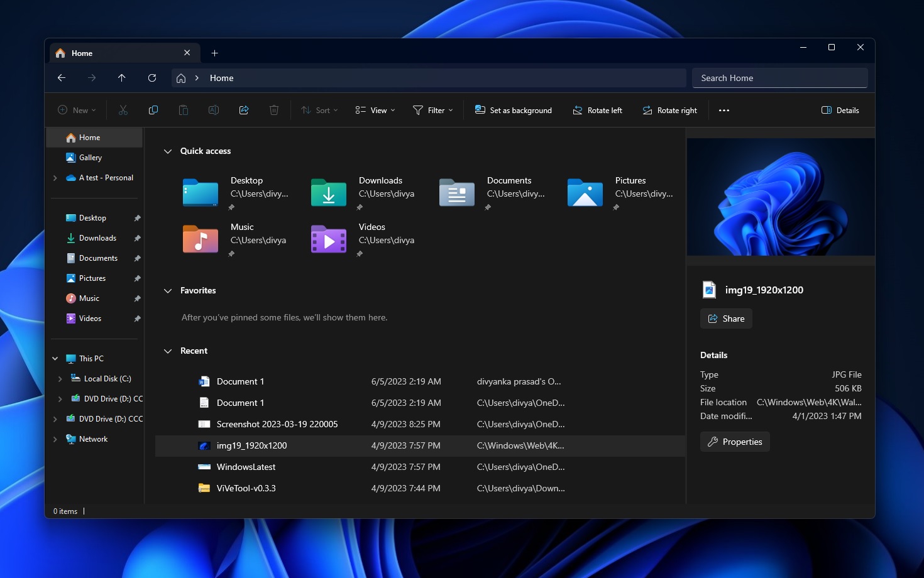This screenshot has width=924, height=578.
Task: Click inside the Search Home field
Action: [779, 77]
